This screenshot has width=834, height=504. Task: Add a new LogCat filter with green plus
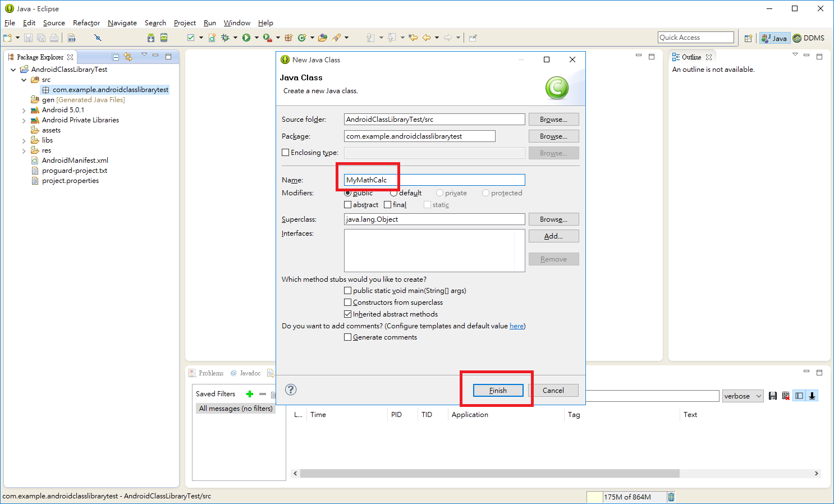(250, 394)
